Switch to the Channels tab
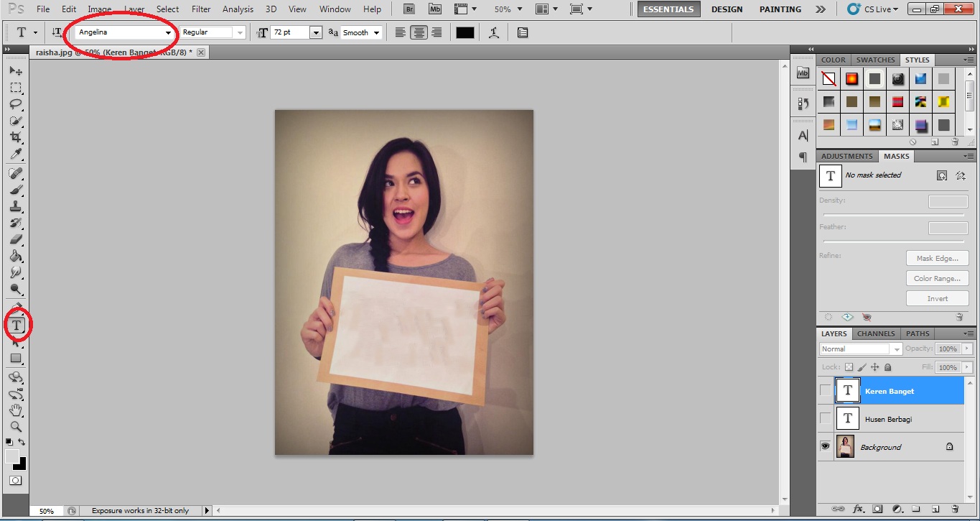 tap(876, 333)
